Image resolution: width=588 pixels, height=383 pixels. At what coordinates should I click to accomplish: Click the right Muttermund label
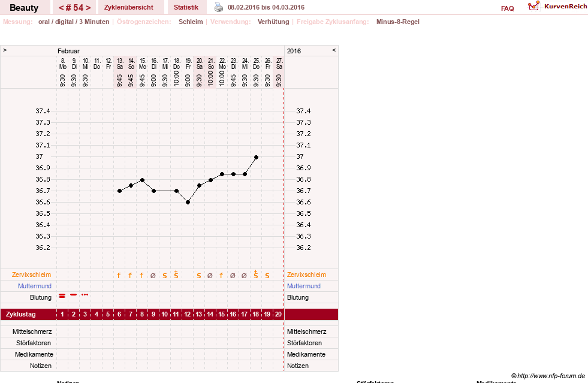click(x=304, y=286)
